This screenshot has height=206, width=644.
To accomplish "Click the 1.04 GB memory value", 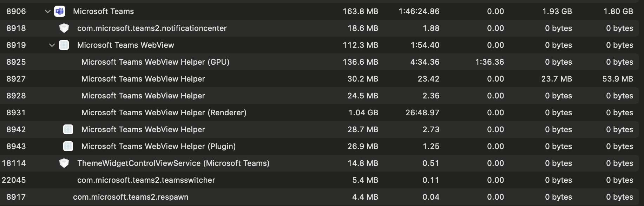I will click(363, 112).
